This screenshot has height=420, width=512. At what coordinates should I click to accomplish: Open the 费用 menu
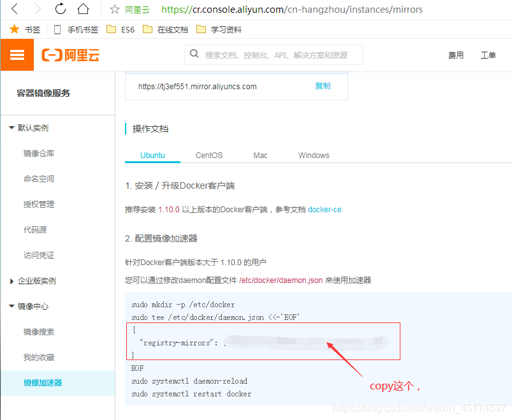click(456, 55)
